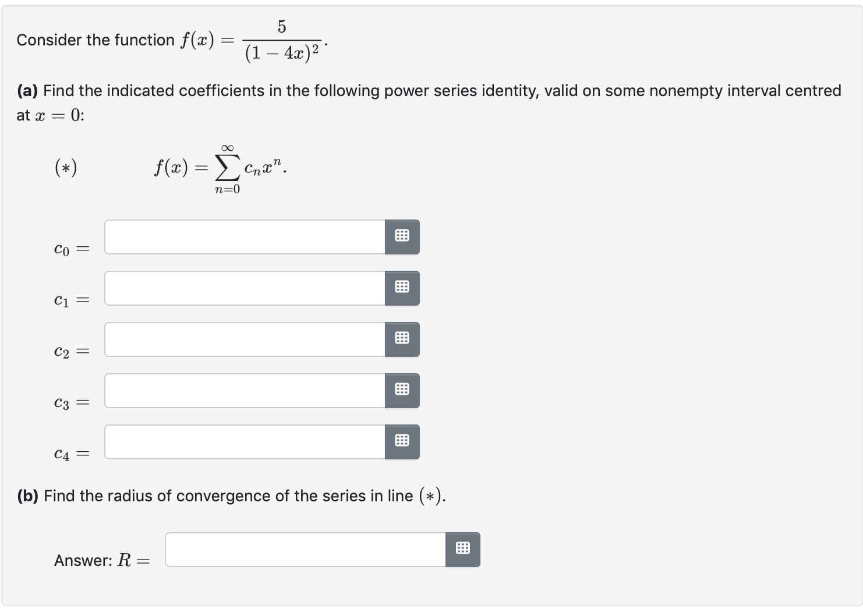Launch the math keypad for the radius of convergence answer

[463, 548]
